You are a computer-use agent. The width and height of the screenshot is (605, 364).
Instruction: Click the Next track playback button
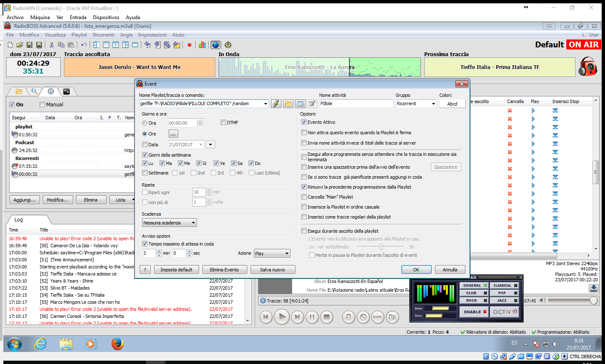tap(297, 317)
